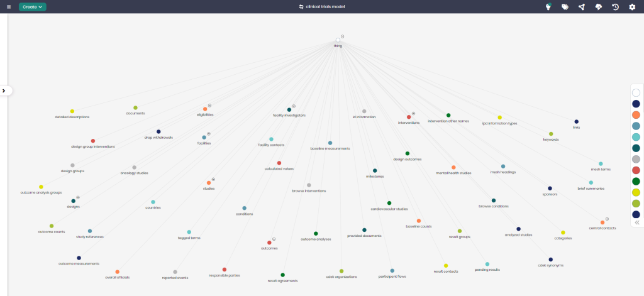
Task: Click the facility contacts label
Action: [x=271, y=145]
